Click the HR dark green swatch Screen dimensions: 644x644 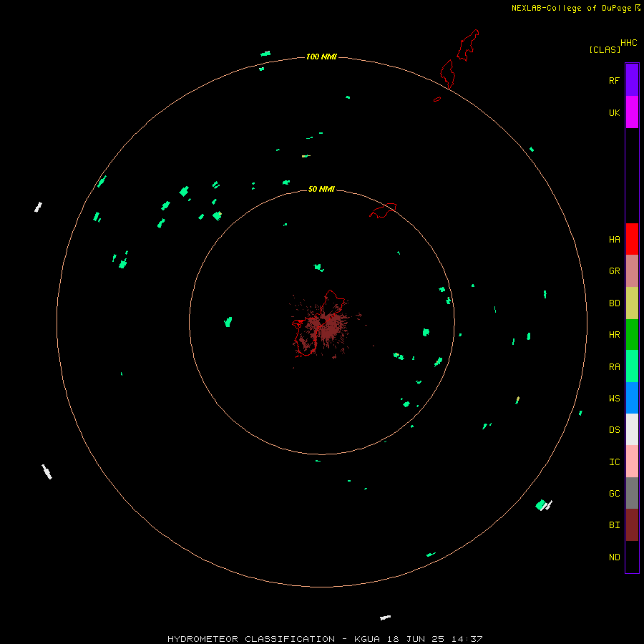point(632,335)
